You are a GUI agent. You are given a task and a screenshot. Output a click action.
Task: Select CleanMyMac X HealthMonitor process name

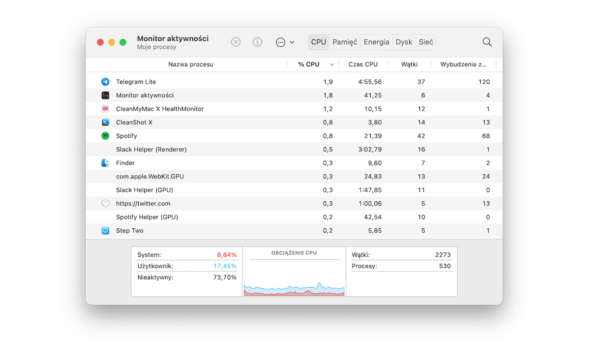[x=160, y=109]
